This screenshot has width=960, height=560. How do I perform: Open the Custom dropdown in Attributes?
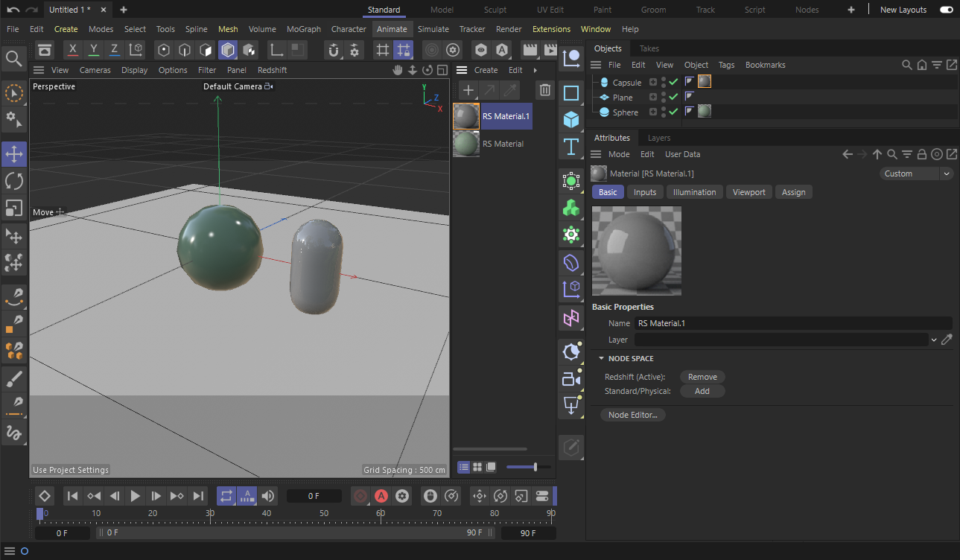pos(916,174)
